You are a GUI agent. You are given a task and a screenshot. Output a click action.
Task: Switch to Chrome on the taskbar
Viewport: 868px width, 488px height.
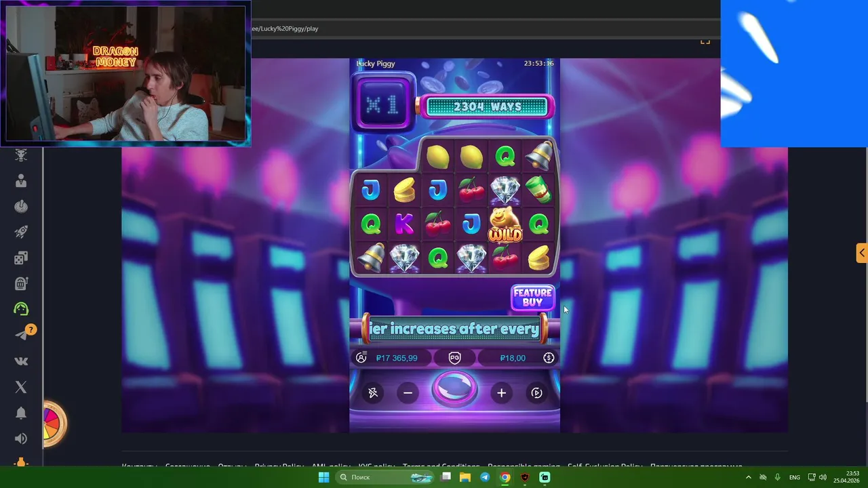(x=505, y=477)
